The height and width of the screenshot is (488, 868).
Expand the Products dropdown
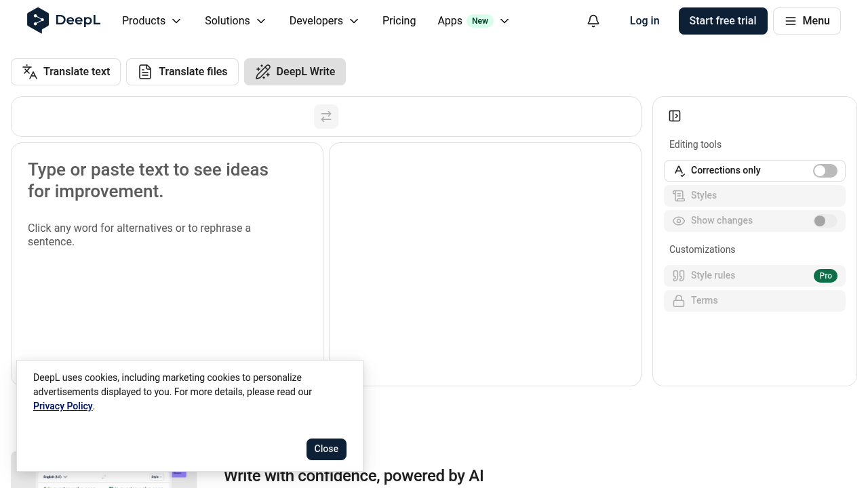pyautogui.click(x=152, y=21)
